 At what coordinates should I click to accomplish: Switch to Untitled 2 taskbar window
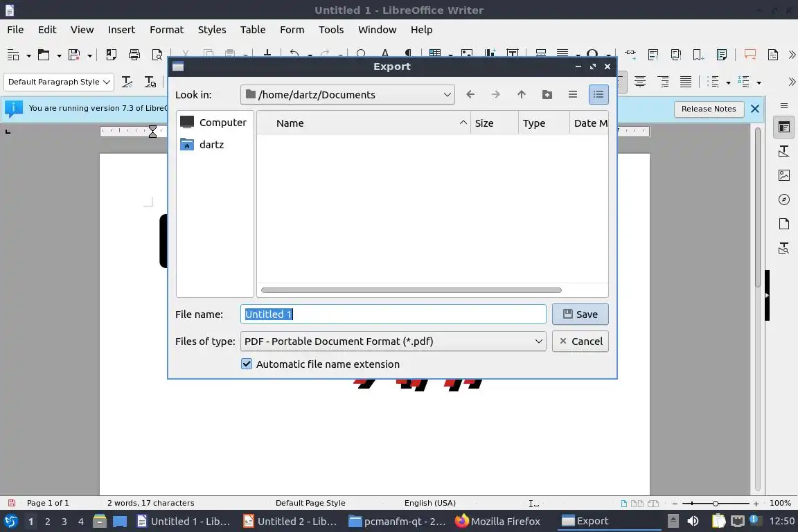pyautogui.click(x=290, y=521)
